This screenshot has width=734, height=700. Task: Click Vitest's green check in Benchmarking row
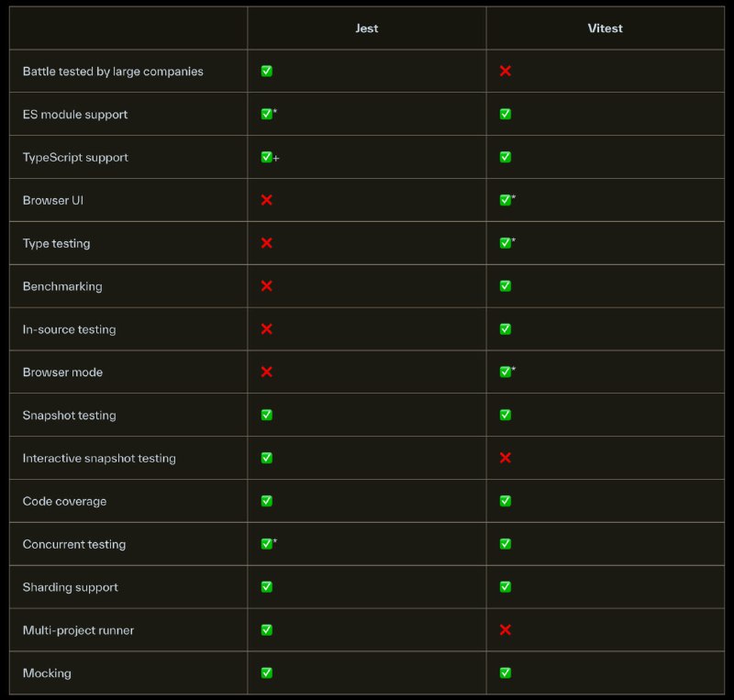[505, 286]
